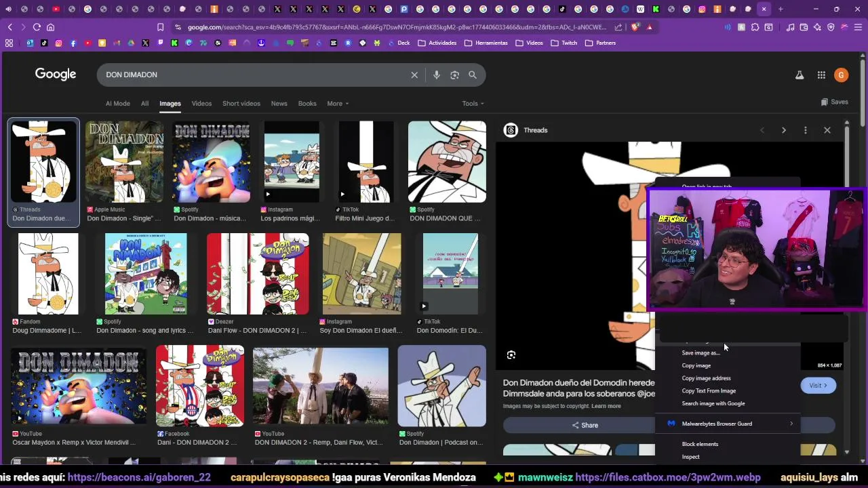This screenshot has height=488, width=868.
Task: Open the TikTok bookmark icon
Action: point(44,43)
